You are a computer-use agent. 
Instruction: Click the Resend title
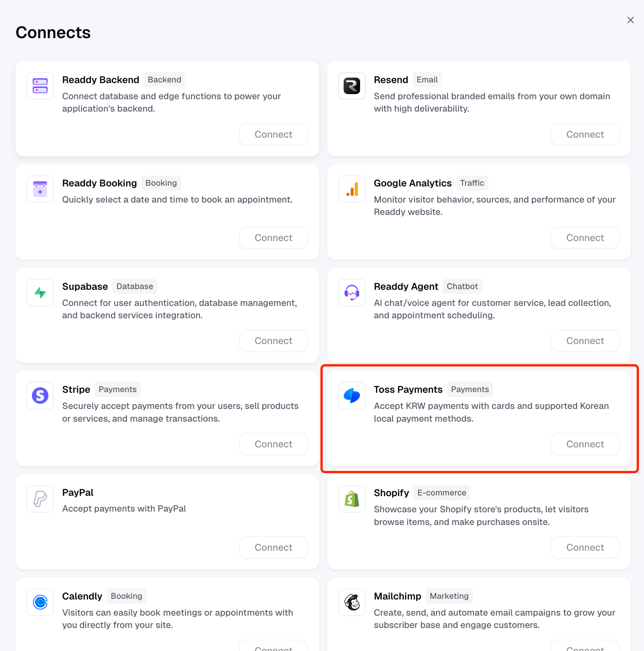pos(391,80)
